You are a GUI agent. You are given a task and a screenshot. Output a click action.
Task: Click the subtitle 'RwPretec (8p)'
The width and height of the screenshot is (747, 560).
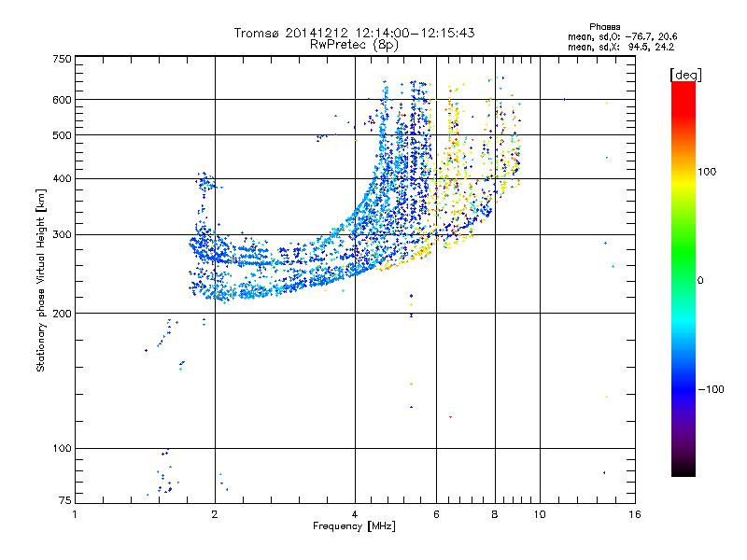(354, 45)
